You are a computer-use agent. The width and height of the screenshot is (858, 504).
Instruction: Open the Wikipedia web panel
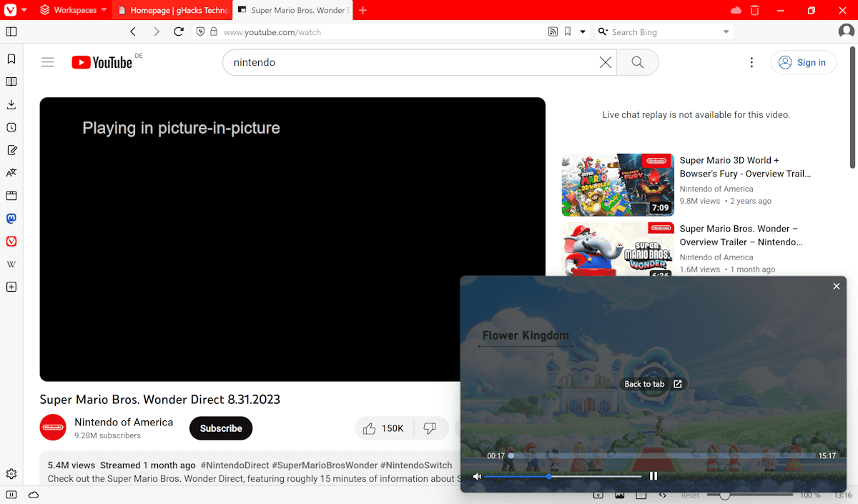click(x=11, y=265)
